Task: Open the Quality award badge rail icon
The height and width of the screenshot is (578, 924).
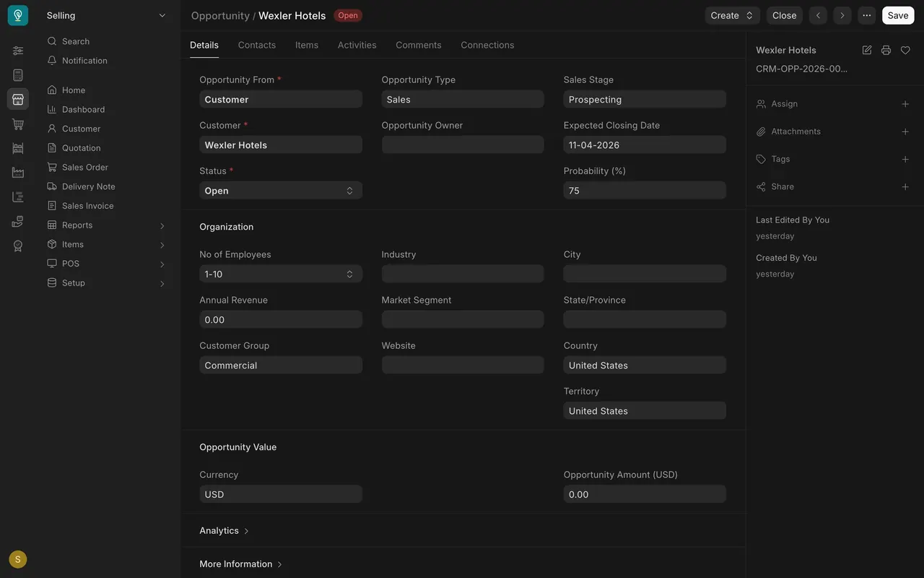Action: (x=18, y=246)
